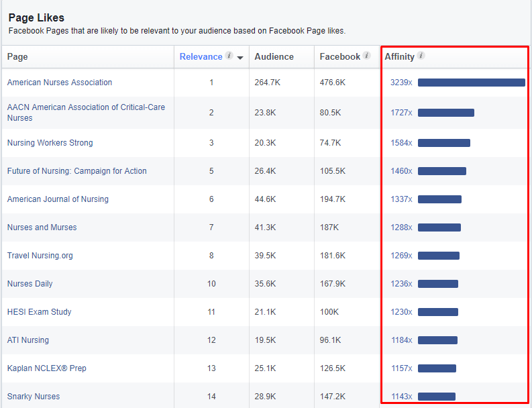532x408 pixels.
Task: Click the 39.5K audience cell
Action: pyautogui.click(x=265, y=255)
